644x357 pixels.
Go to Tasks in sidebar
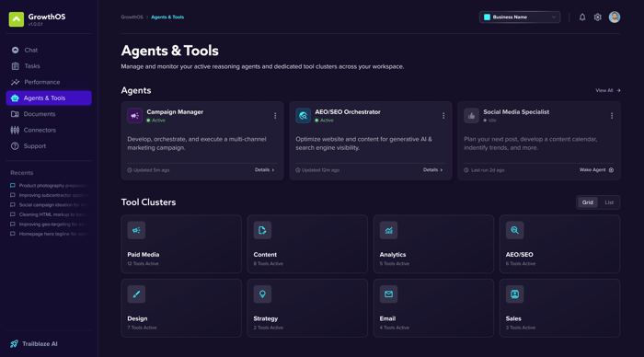click(x=49, y=66)
